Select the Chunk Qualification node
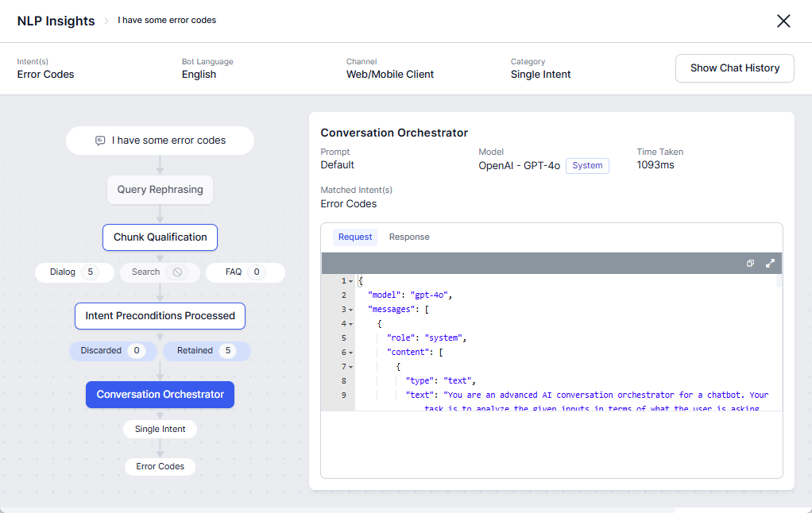The image size is (812, 513). (x=160, y=237)
